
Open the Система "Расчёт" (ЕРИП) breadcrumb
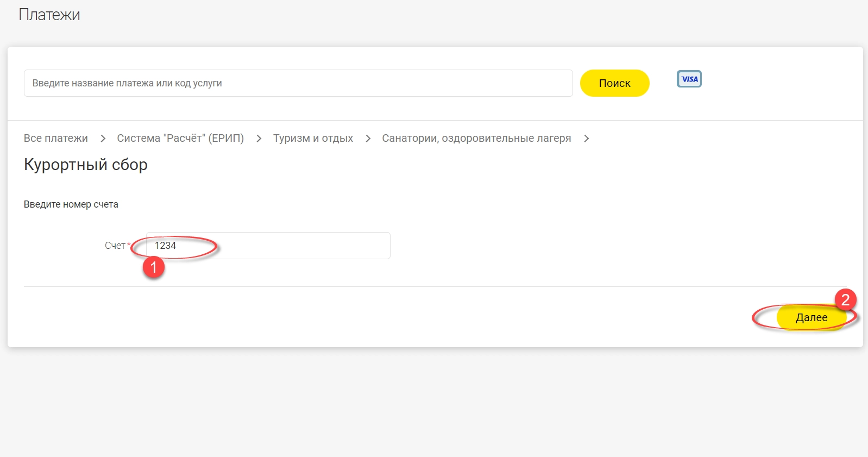[180, 138]
